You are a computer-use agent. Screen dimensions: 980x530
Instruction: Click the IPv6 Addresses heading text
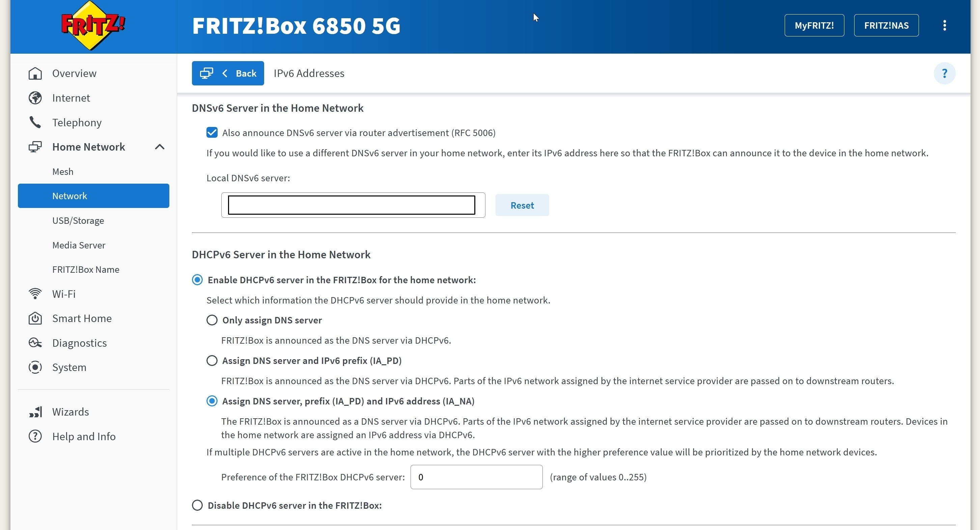pyautogui.click(x=309, y=73)
